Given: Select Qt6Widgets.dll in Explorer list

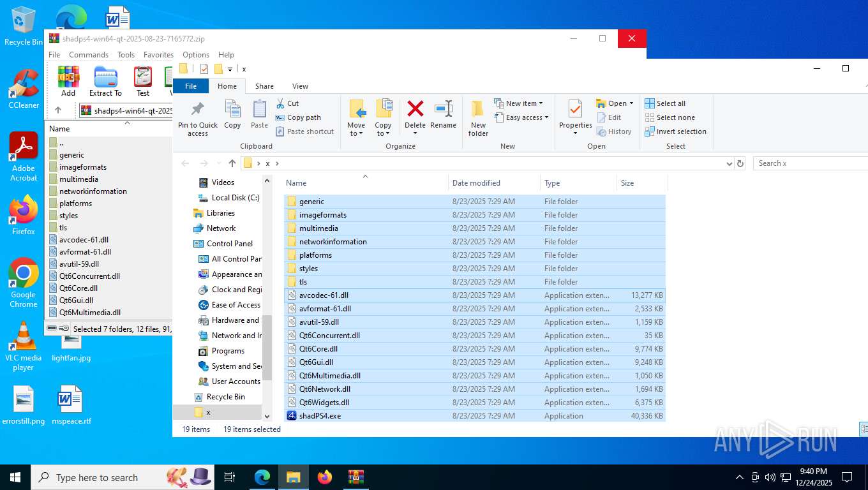Looking at the screenshot, I should [x=475, y=403].
